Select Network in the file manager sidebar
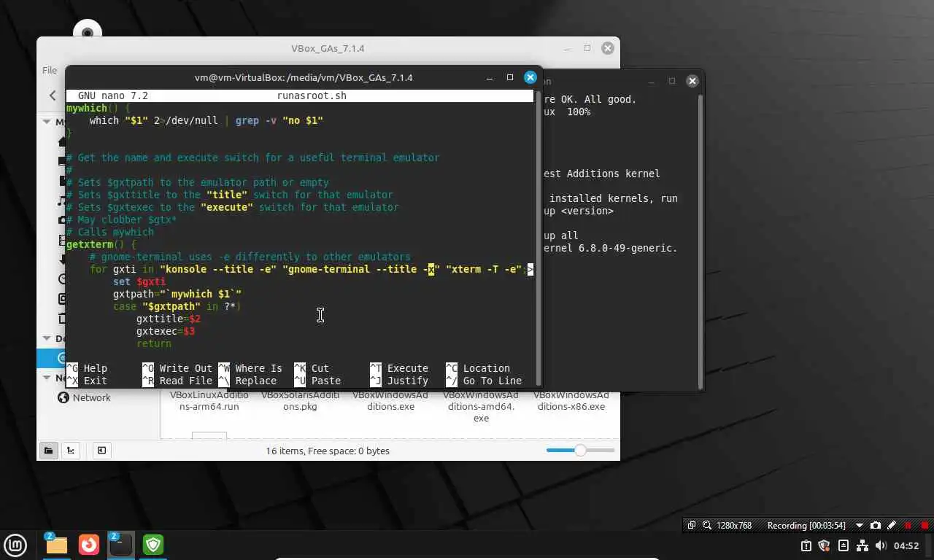Screen dimensions: 934x560 pyautogui.click(x=91, y=397)
